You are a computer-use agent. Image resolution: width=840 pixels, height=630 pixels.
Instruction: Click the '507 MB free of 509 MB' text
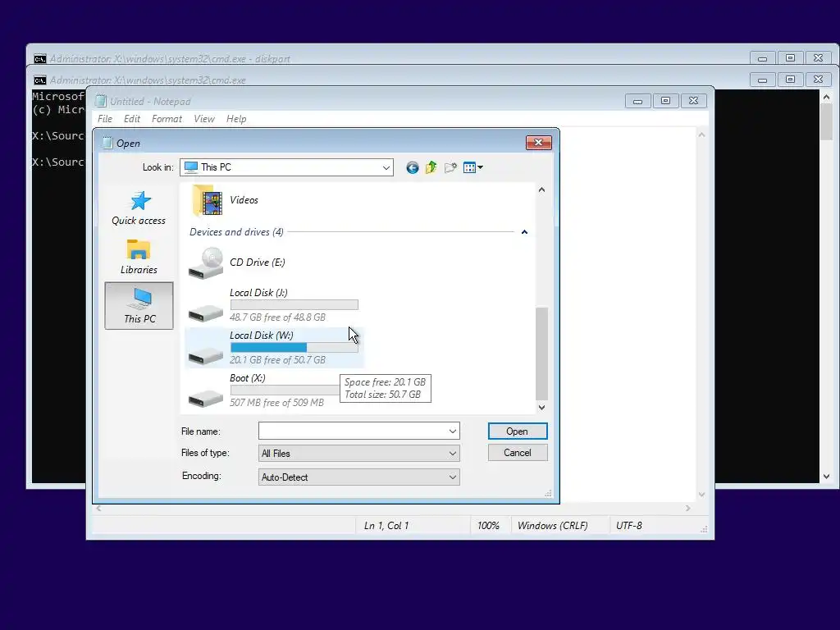point(277,403)
